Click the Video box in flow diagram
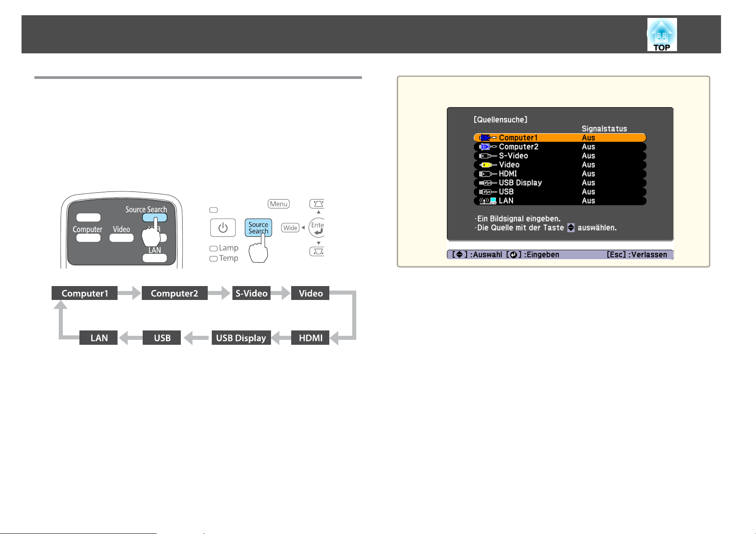Screen dimensions: 756x534 coord(310,293)
